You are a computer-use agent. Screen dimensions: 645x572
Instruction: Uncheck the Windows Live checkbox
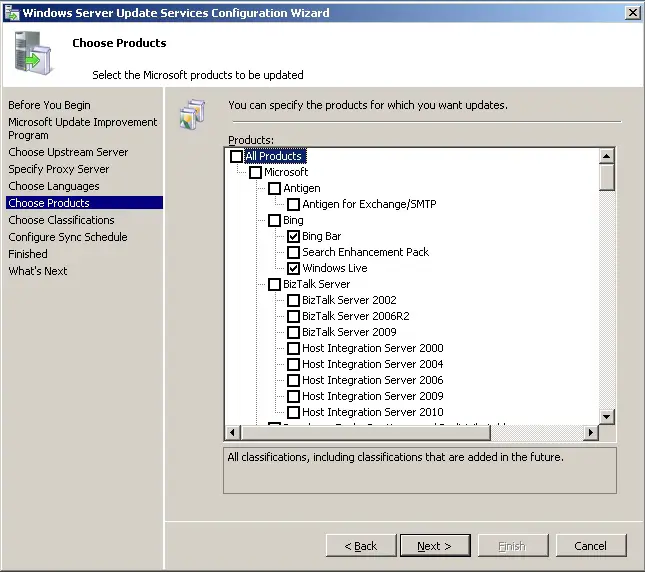click(293, 268)
